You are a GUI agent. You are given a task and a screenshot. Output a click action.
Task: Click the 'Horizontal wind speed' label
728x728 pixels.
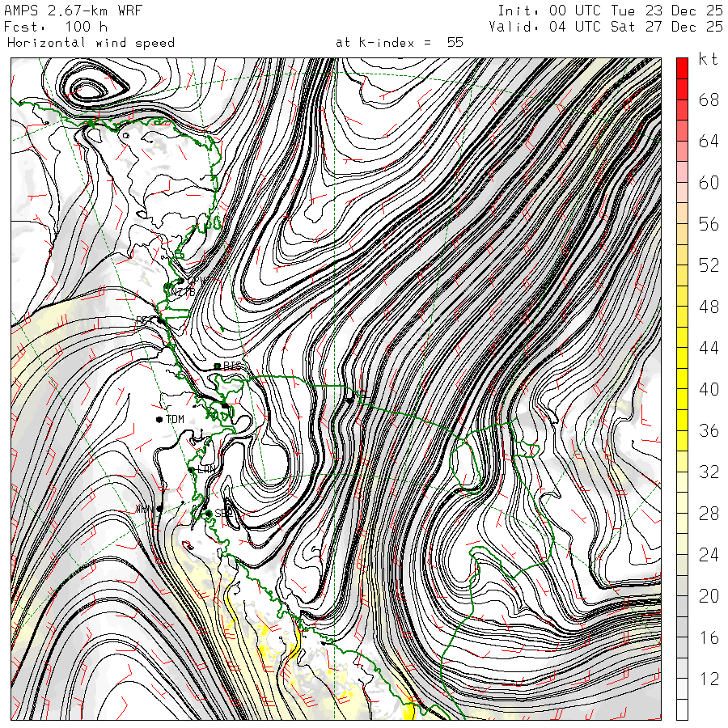click(x=91, y=43)
